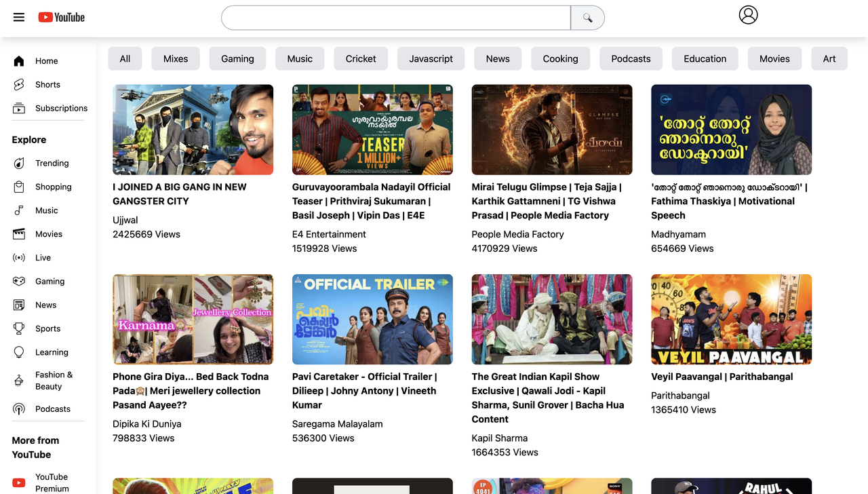
Task: Click 'Veyil Paavangal | Parithabangal' title
Action: (x=722, y=377)
